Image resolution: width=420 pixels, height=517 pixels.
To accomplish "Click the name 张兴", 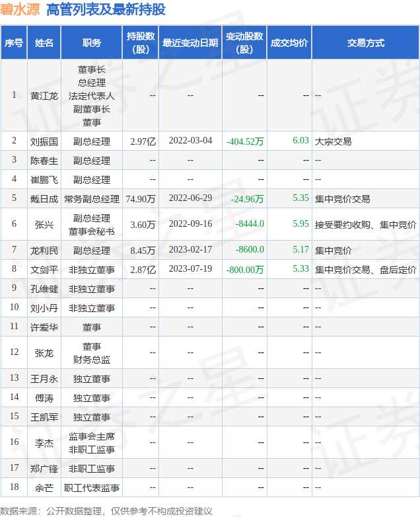I will [x=44, y=225].
